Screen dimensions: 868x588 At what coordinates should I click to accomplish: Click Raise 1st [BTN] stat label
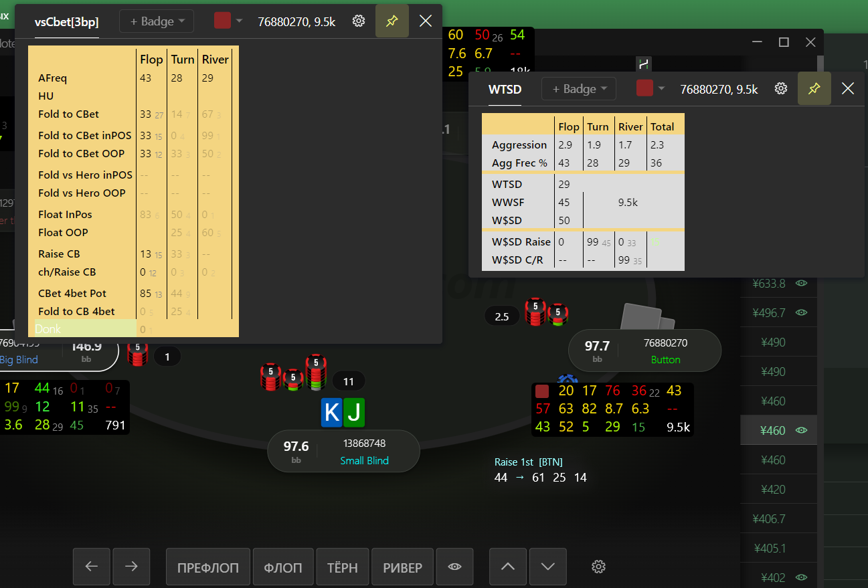coord(529,462)
